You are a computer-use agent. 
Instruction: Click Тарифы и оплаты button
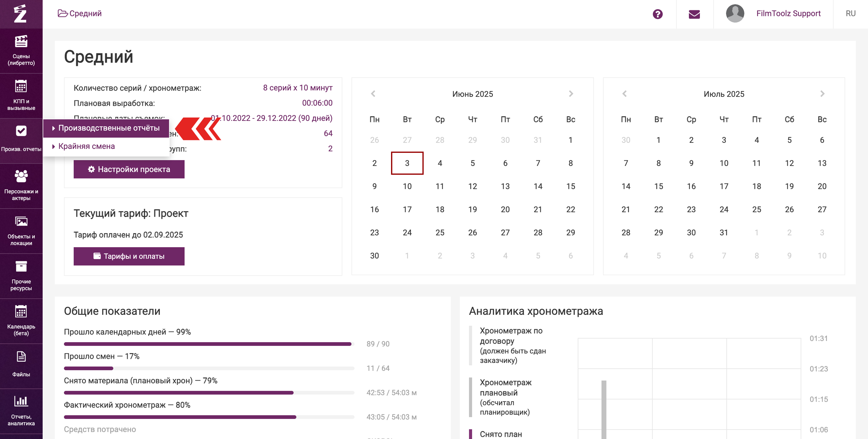coord(129,256)
